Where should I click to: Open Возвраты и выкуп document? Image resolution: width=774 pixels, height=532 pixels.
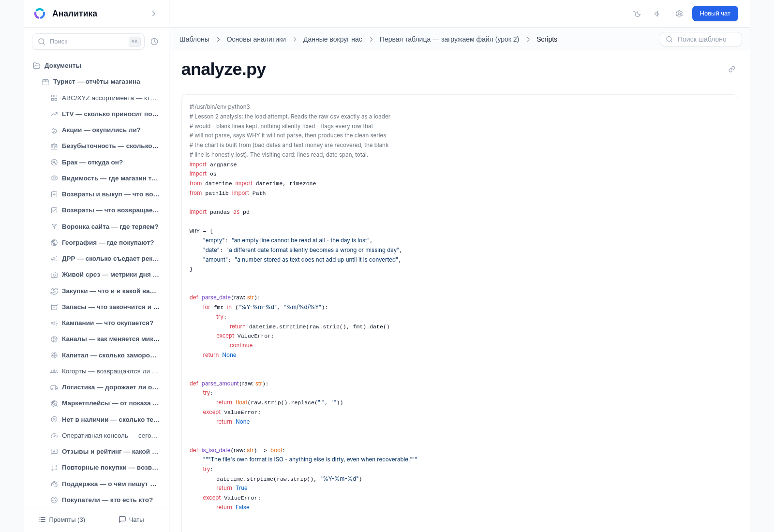110,194
